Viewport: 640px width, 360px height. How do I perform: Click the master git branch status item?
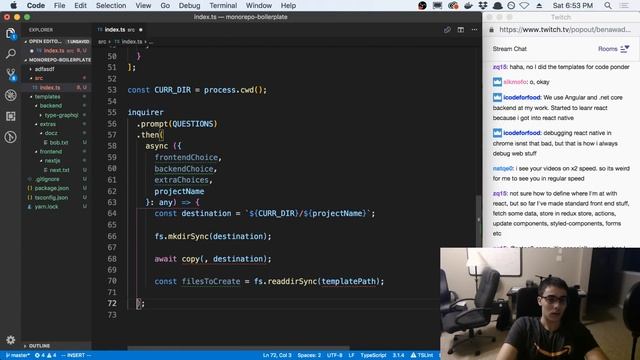18,355
